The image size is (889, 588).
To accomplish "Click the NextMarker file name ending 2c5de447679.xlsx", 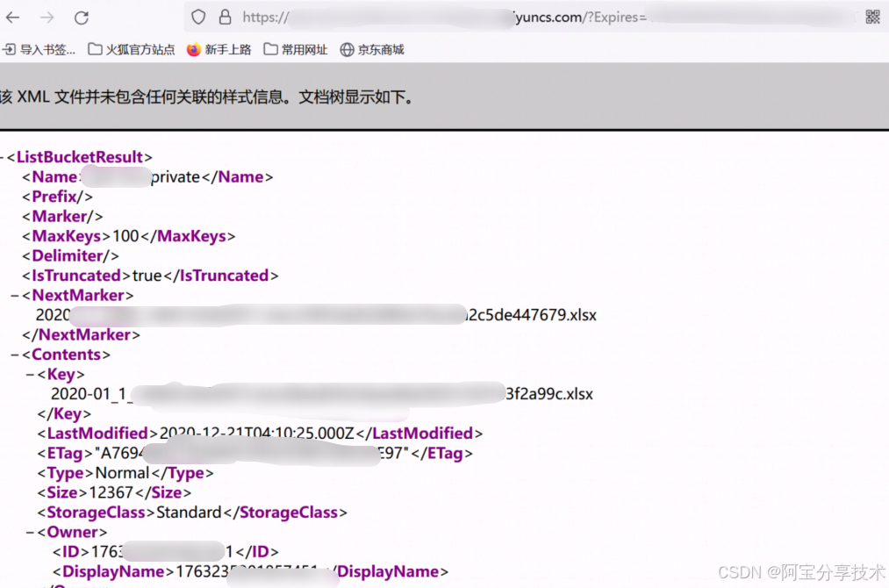I will pos(316,315).
